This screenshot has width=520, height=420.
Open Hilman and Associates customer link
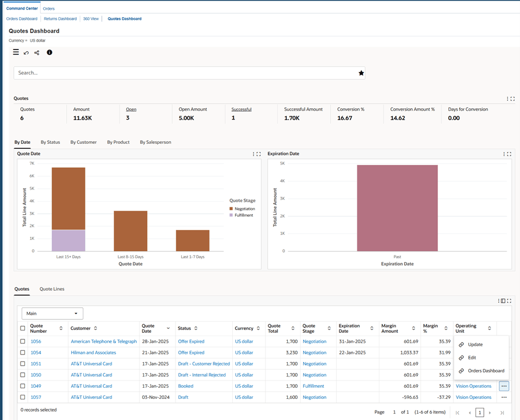click(x=93, y=353)
